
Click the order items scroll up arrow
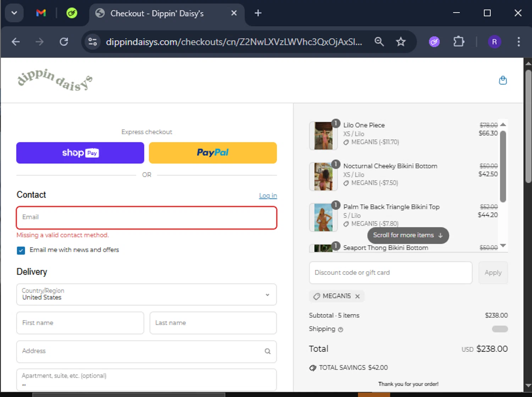coord(503,124)
